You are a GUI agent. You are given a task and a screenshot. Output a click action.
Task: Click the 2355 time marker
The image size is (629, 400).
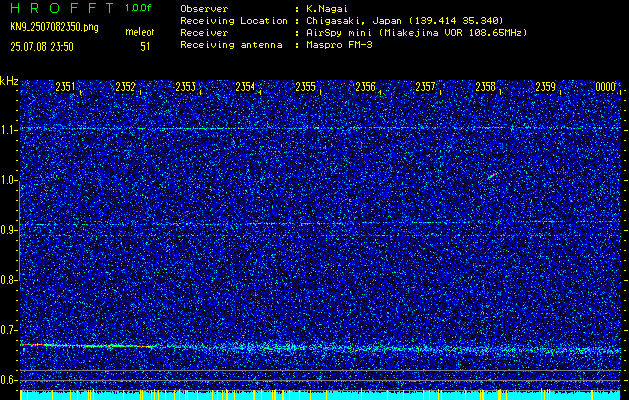[x=305, y=87]
